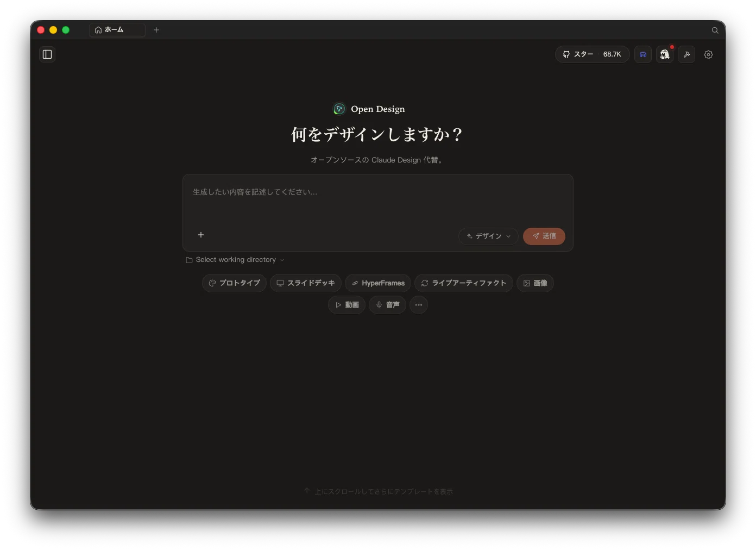Click the Discord icon button
Viewport: 756px width, 550px height.
coord(643,54)
